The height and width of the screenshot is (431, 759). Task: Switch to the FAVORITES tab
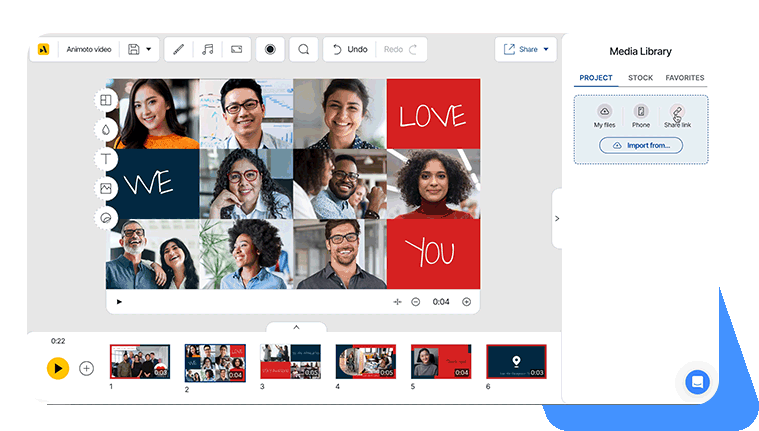[x=684, y=77]
